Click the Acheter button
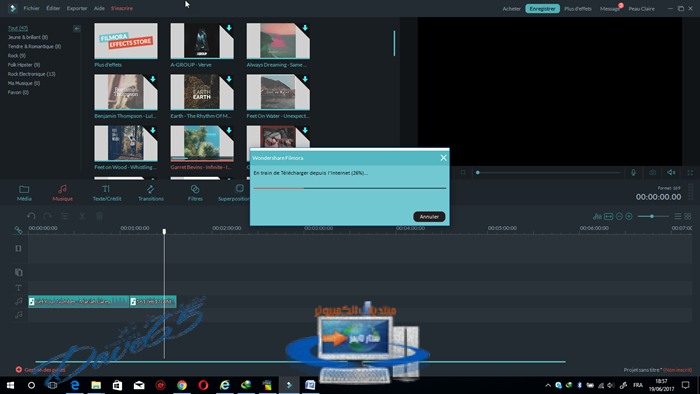This screenshot has height=394, width=700. [x=512, y=8]
